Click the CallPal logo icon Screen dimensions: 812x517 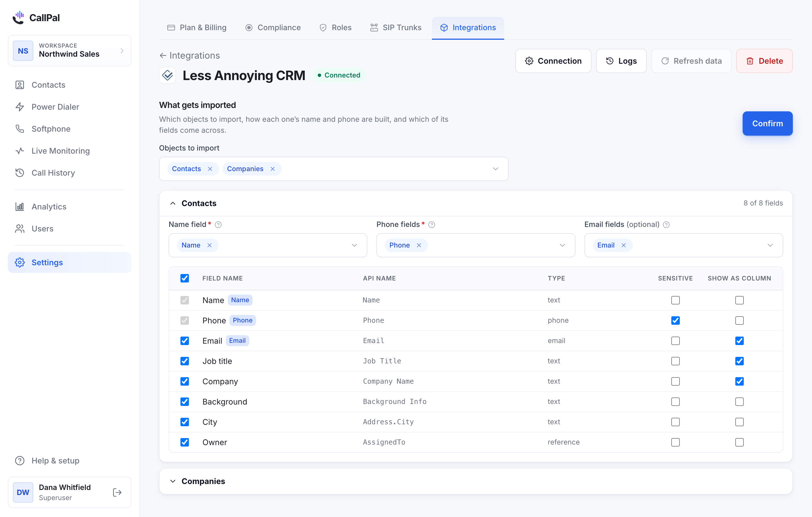19,17
